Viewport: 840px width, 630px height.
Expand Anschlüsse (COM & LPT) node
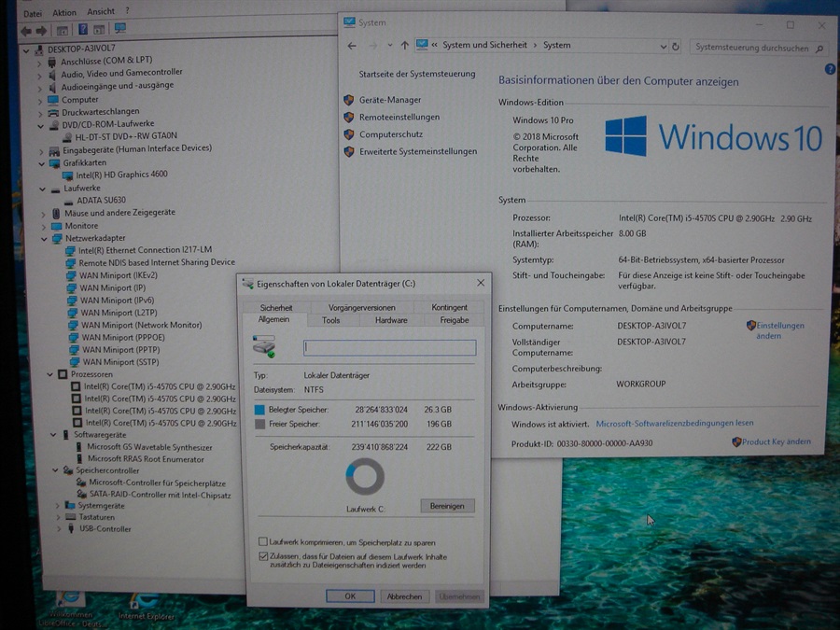(x=39, y=63)
